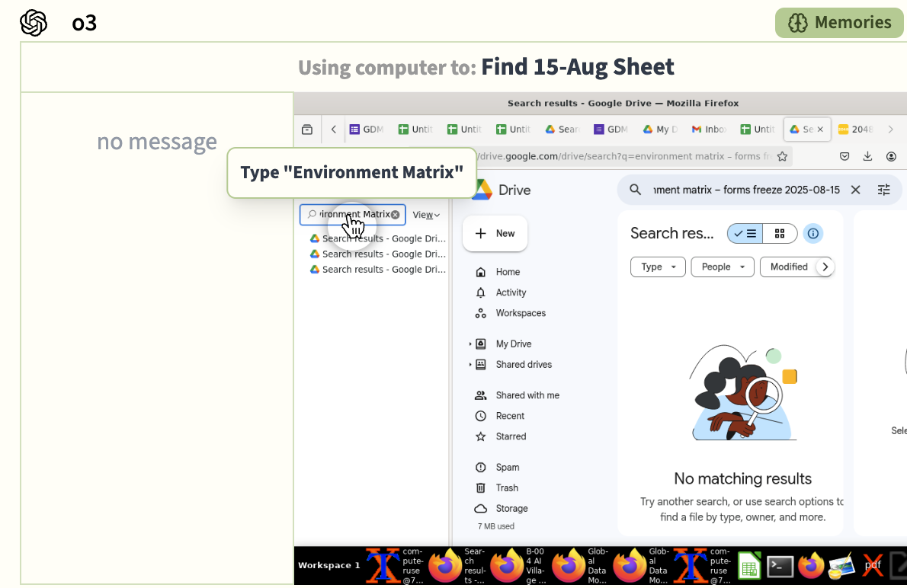Open the People filter dropdown

(723, 267)
